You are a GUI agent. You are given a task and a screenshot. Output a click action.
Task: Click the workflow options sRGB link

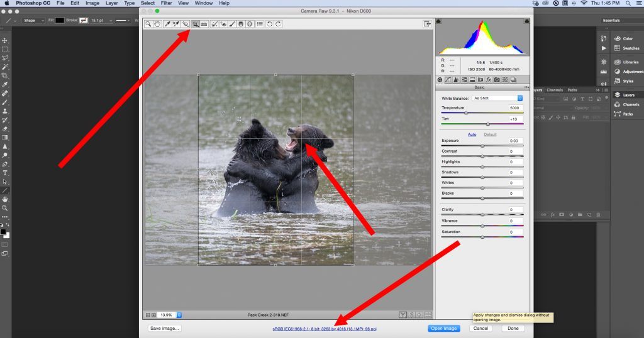[324, 329]
